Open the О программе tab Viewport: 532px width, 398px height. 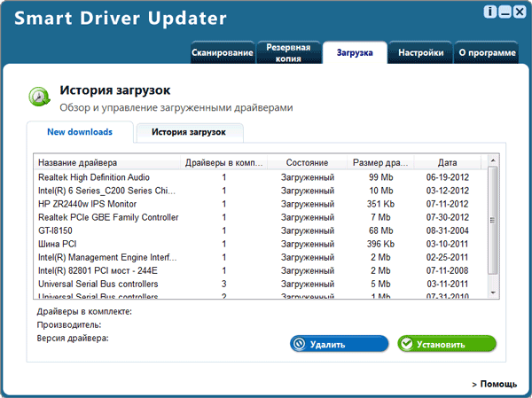pyautogui.click(x=486, y=53)
